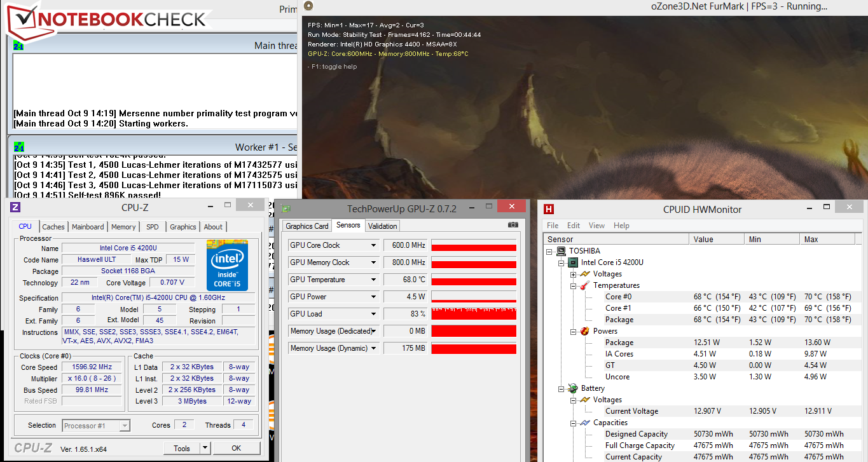
Task: Collapse the Temperatures node
Action: pos(573,285)
